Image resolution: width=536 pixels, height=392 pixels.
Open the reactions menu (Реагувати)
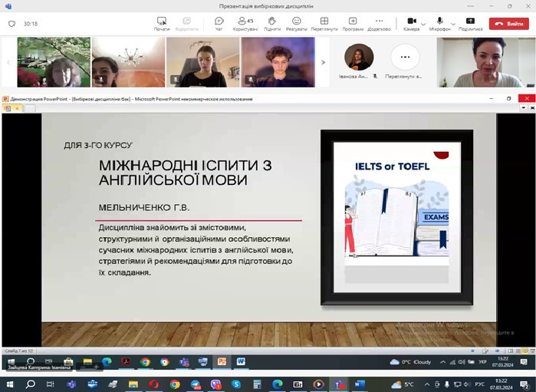click(x=296, y=23)
